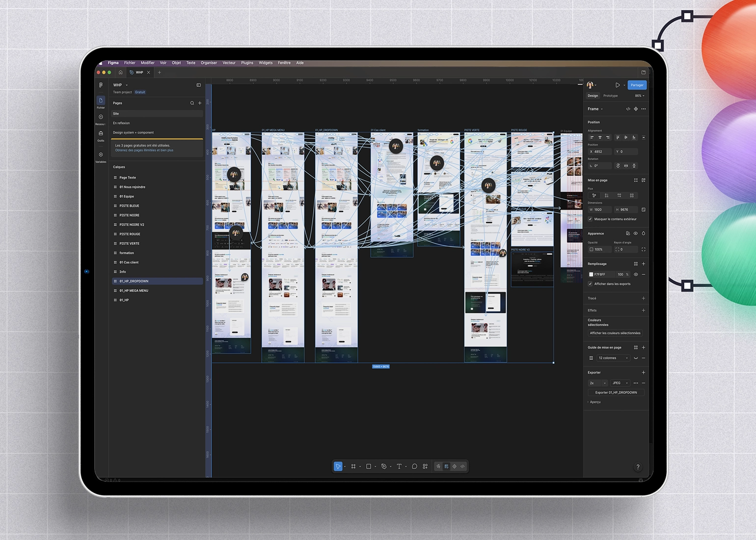756x540 pixels.
Task: Open the Modifier menu
Action: [x=147, y=63]
